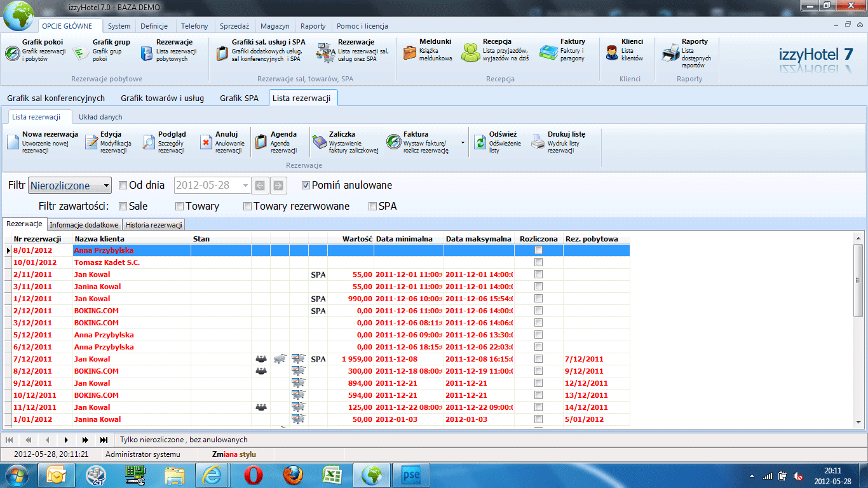Launch Firefox from the taskbar
This screenshot has width=868, height=488.
(293, 475)
